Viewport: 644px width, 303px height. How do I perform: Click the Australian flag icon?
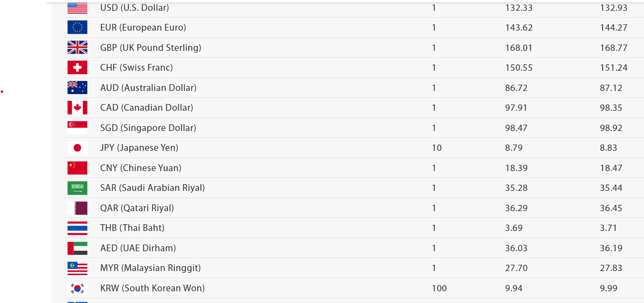pos(77,87)
